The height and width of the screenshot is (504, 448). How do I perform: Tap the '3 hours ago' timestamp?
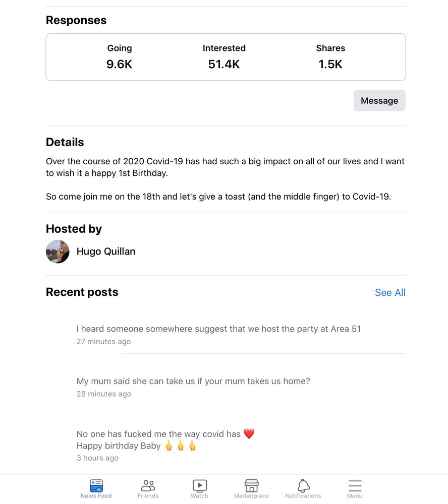97,458
